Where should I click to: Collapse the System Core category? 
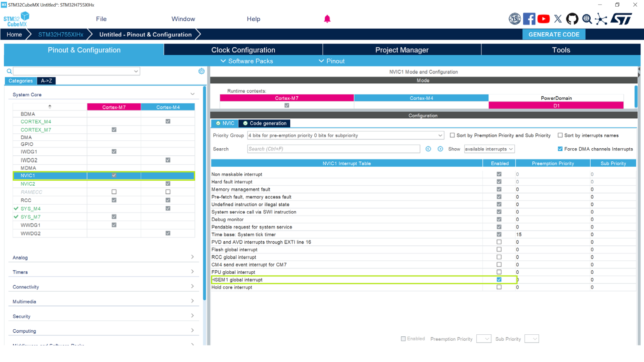pos(192,94)
